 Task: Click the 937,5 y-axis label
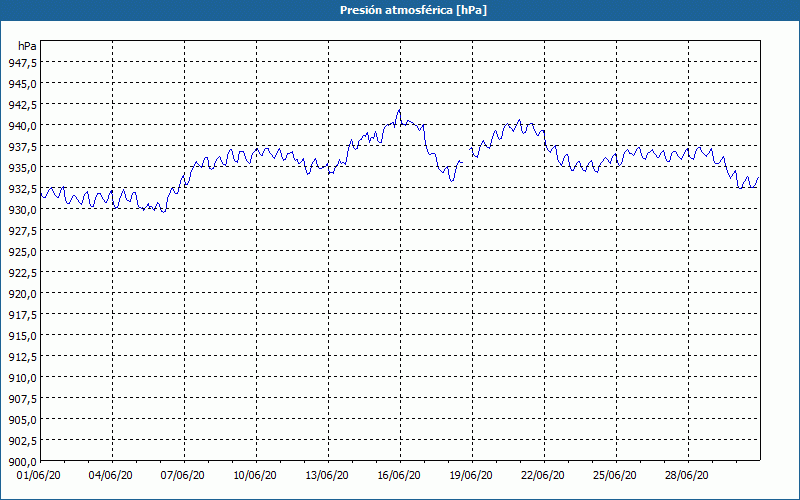(x=22, y=146)
